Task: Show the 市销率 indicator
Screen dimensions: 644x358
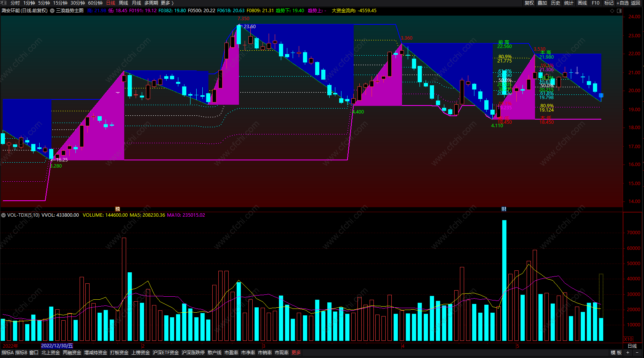Action: point(265,353)
